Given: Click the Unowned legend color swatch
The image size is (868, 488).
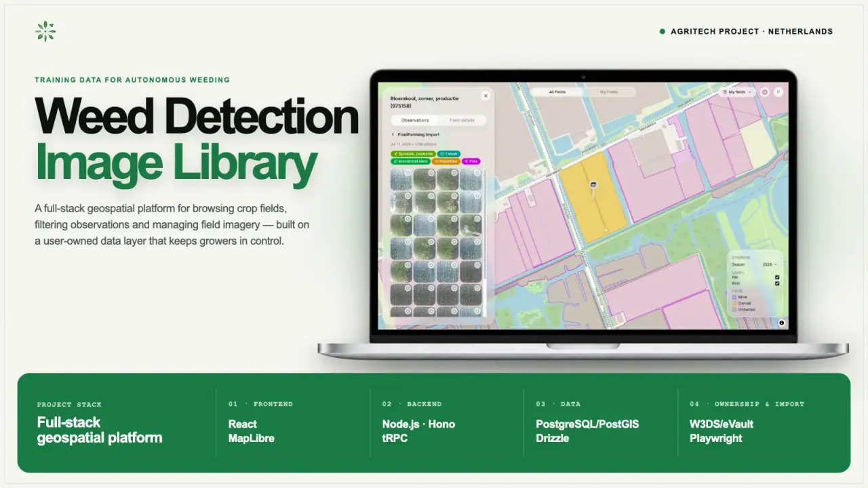Looking at the screenshot, I should 734,309.
